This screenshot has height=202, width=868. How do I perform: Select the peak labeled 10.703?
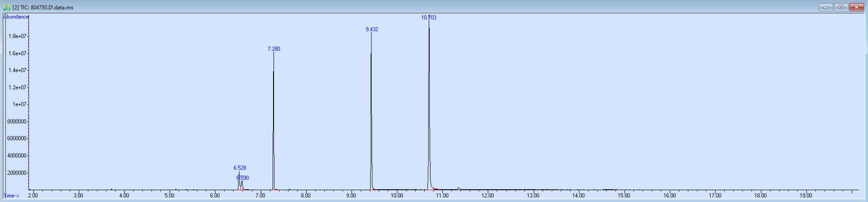tap(429, 17)
